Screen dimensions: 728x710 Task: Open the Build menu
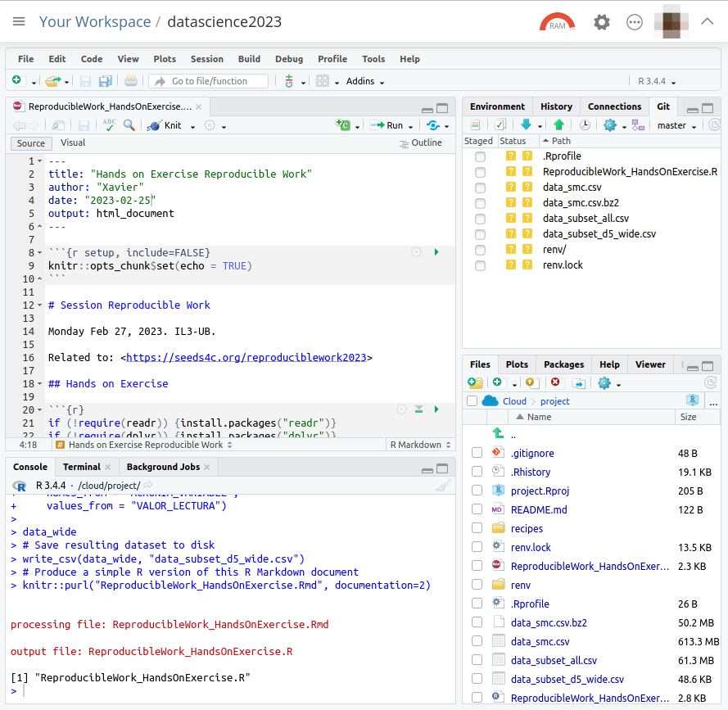[x=249, y=59]
